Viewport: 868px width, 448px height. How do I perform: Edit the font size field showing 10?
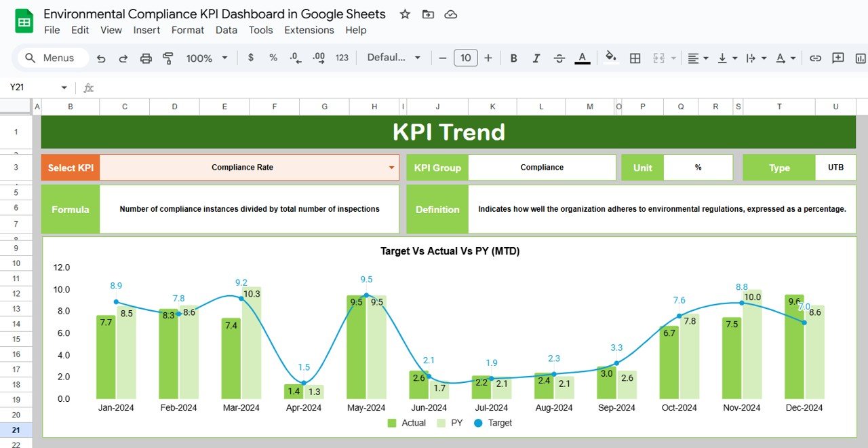tap(465, 58)
